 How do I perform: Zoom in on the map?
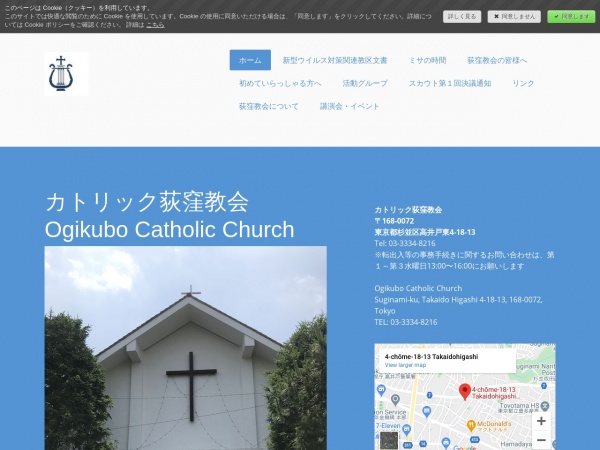tap(541, 421)
